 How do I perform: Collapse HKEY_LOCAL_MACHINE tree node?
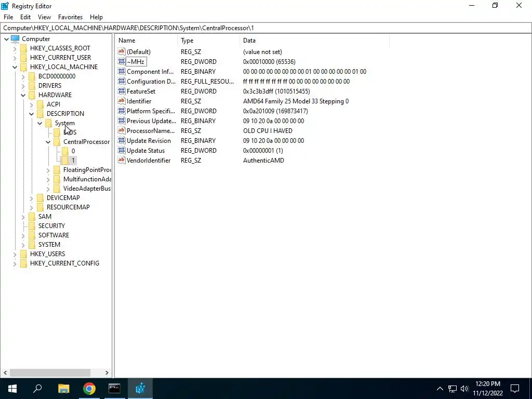click(15, 67)
